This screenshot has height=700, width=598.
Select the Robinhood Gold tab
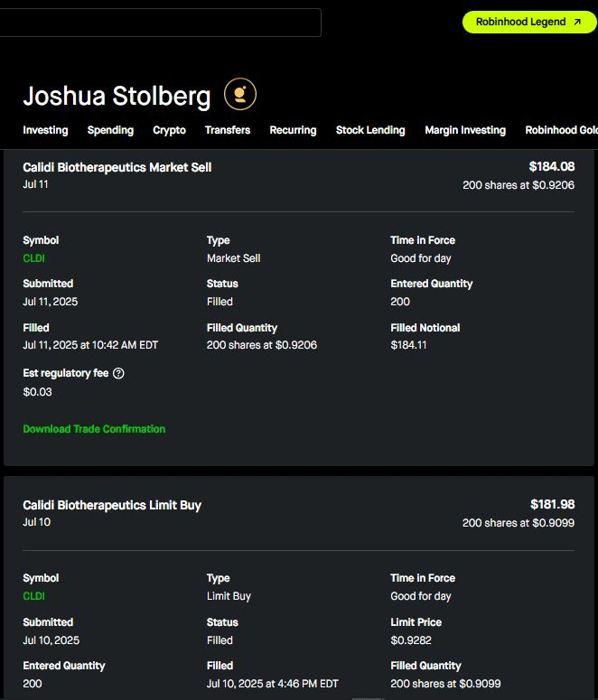click(x=562, y=130)
